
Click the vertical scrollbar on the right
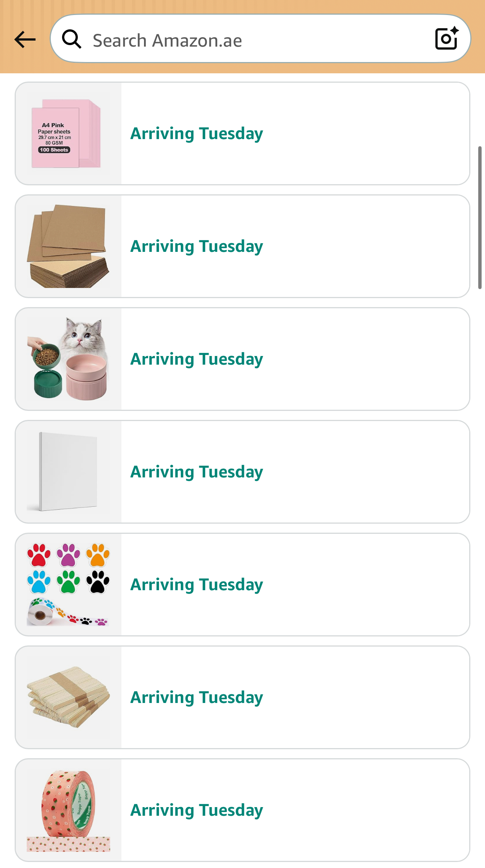pos(480,218)
